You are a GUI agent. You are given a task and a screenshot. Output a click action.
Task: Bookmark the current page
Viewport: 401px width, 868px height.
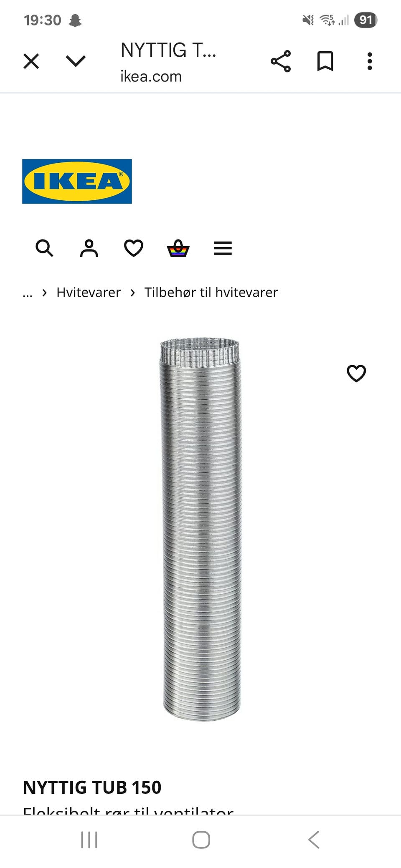325,61
